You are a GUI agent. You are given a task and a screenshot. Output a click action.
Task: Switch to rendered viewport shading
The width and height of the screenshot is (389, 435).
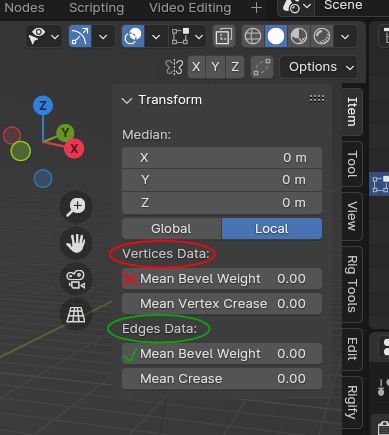click(322, 36)
